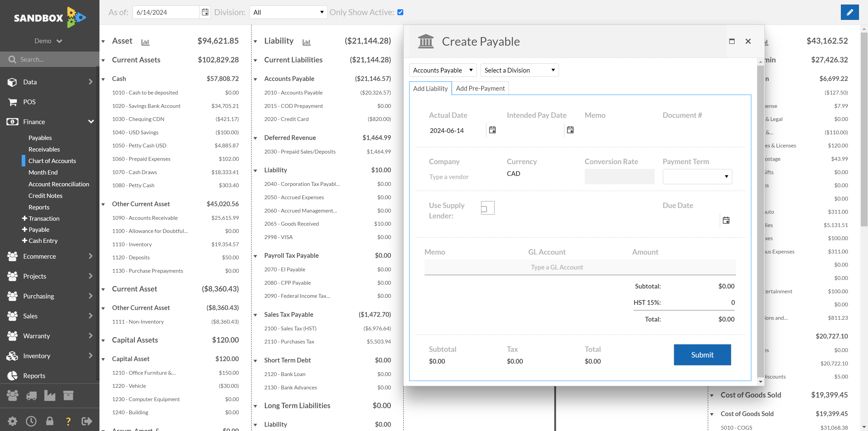The image size is (868, 431).
Task: Open the As of date calendar picker
Action: click(x=205, y=12)
